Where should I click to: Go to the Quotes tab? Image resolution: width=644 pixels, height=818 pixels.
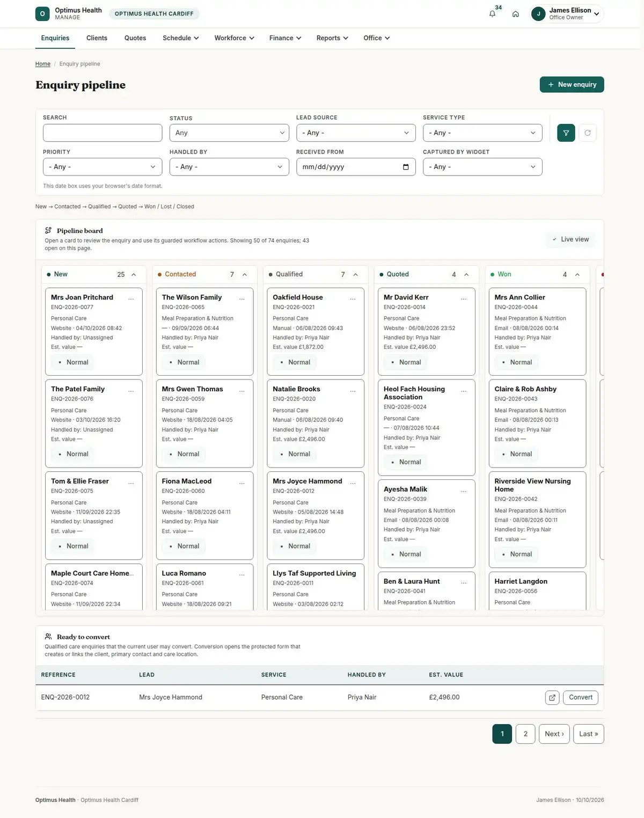click(x=135, y=38)
